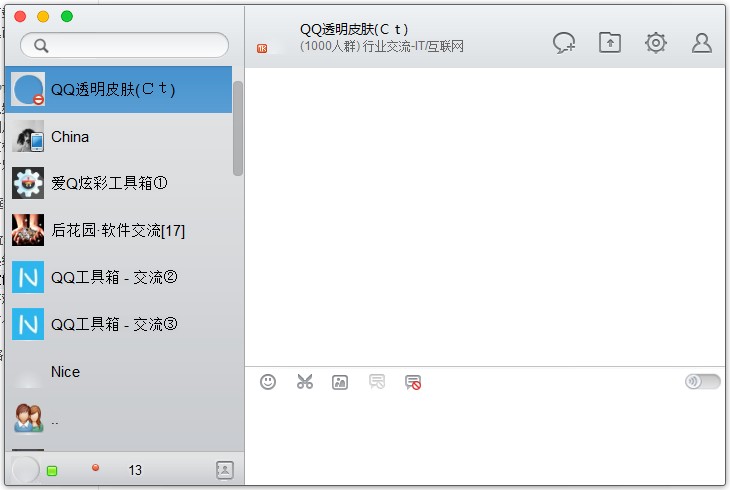Open the China conversation
Screen dimensions: 730x490
point(118,137)
